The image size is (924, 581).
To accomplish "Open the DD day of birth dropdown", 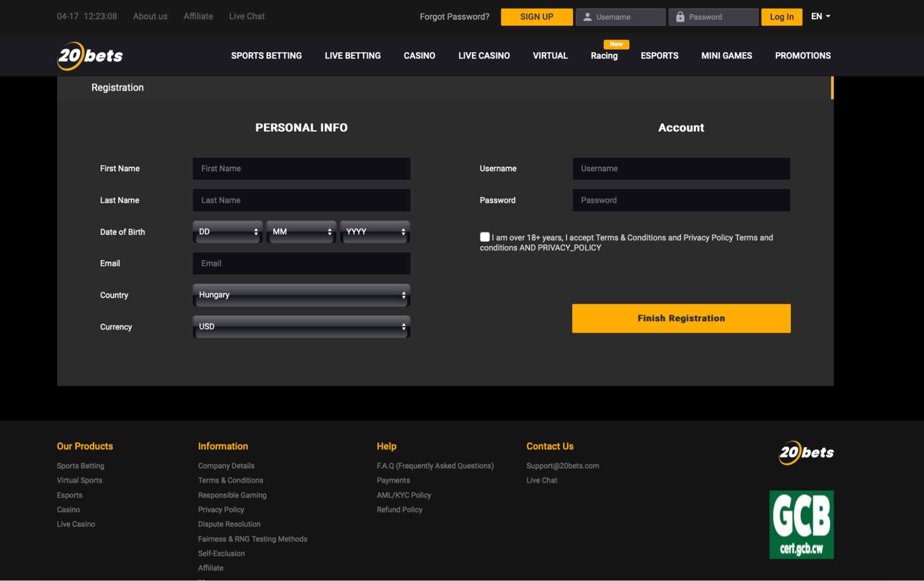I will tap(227, 232).
